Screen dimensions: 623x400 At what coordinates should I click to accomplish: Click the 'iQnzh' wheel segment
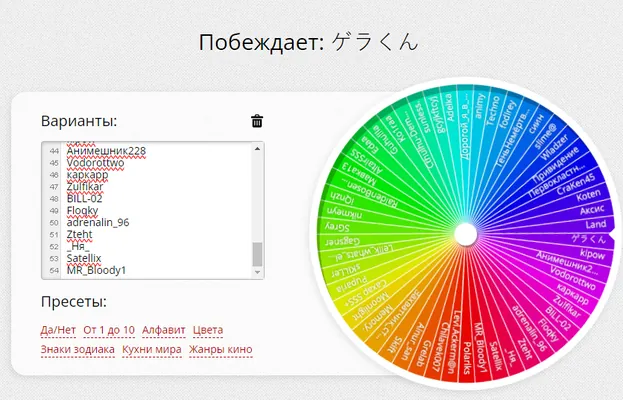(x=342, y=197)
